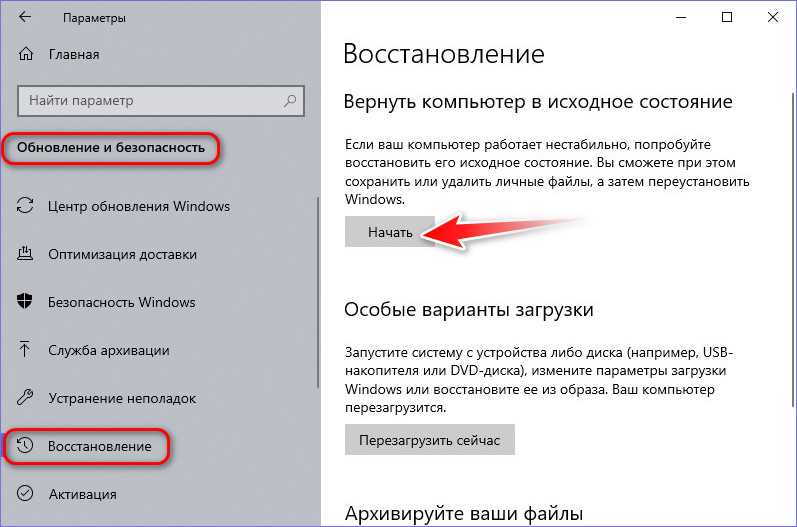Click the Центр обновления Windows sync icon

[x=25, y=206]
